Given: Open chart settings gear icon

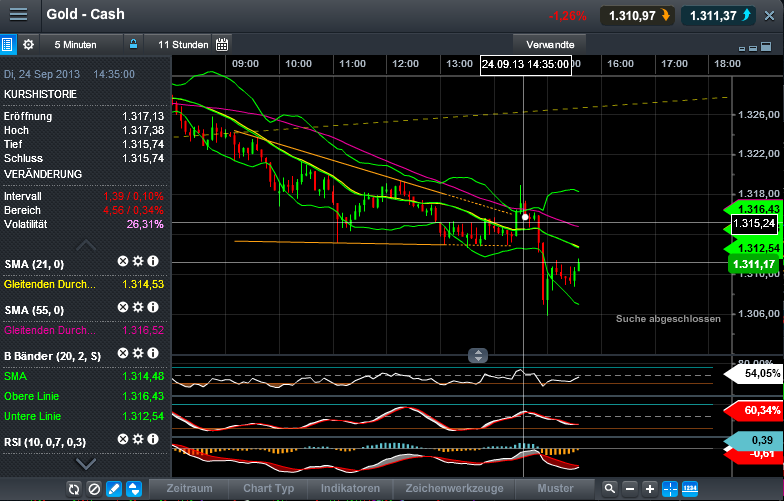Looking at the screenshot, I should point(28,44).
